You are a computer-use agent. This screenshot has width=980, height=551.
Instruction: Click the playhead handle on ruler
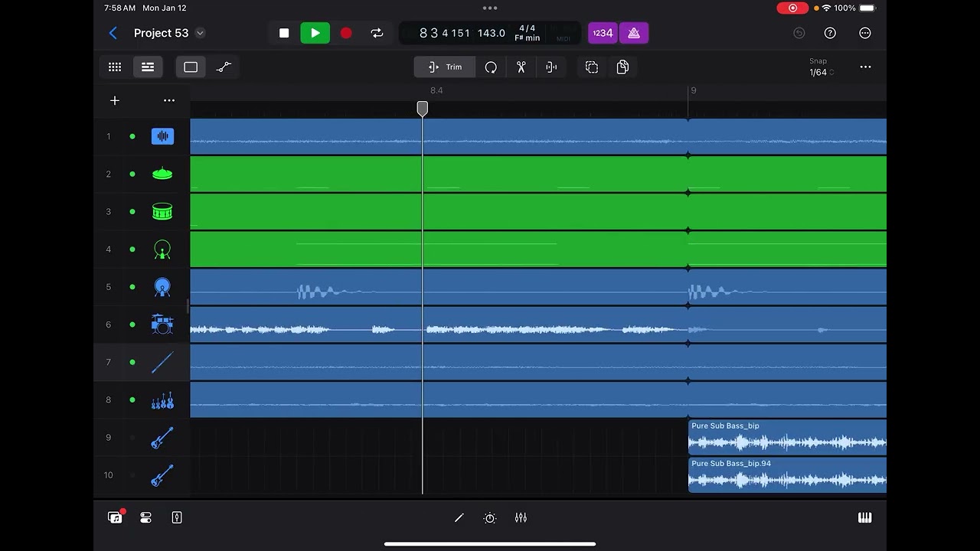coord(423,109)
